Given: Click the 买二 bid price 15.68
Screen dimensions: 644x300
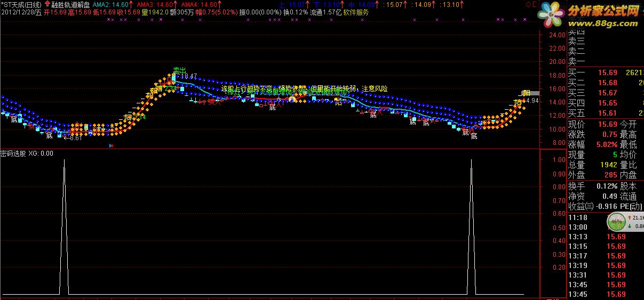Looking at the screenshot, I should [607, 83].
